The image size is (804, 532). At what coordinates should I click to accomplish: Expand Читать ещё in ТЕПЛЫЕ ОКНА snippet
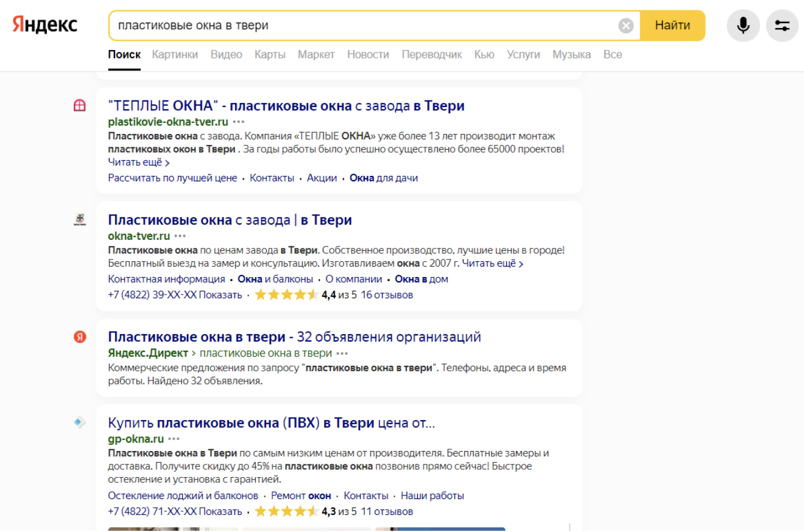(x=139, y=162)
